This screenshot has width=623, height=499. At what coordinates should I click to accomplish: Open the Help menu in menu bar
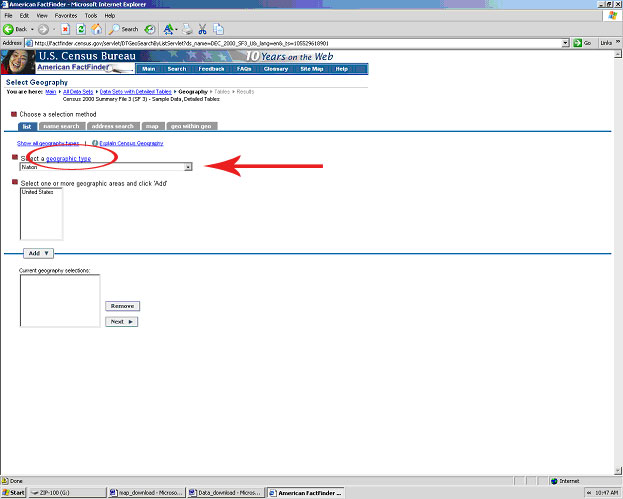[110, 15]
